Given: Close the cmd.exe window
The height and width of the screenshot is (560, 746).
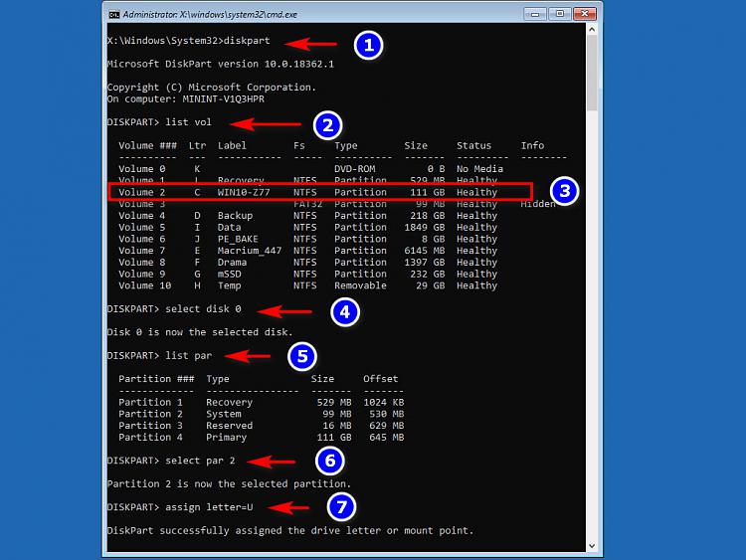Looking at the screenshot, I should point(585,14).
